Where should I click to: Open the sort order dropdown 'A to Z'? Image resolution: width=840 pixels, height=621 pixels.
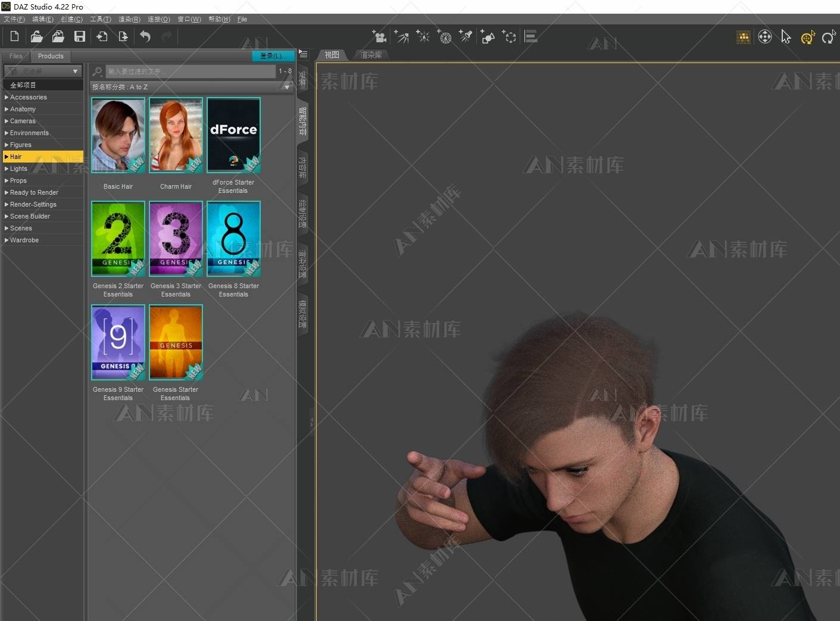click(x=192, y=87)
